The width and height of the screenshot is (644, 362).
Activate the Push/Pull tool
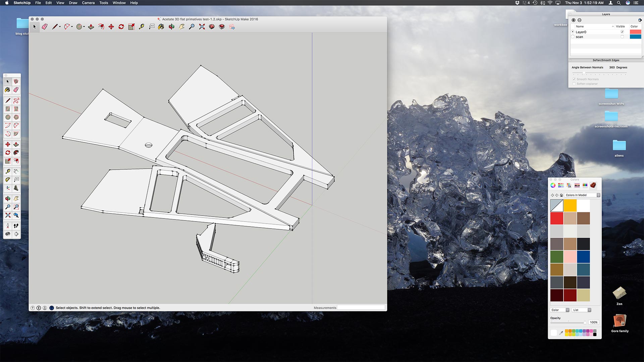pyautogui.click(x=91, y=27)
